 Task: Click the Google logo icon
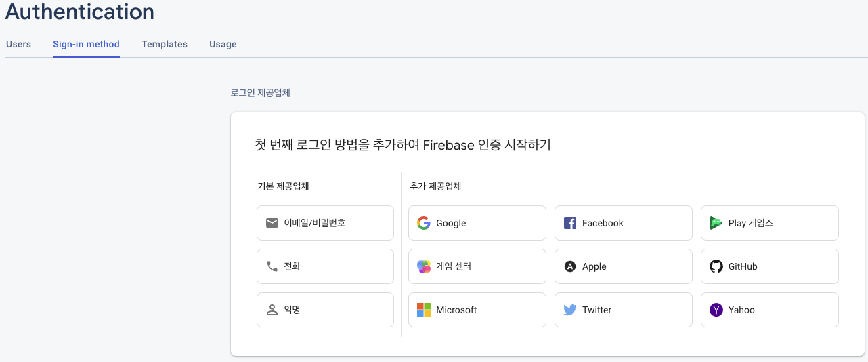pos(424,223)
